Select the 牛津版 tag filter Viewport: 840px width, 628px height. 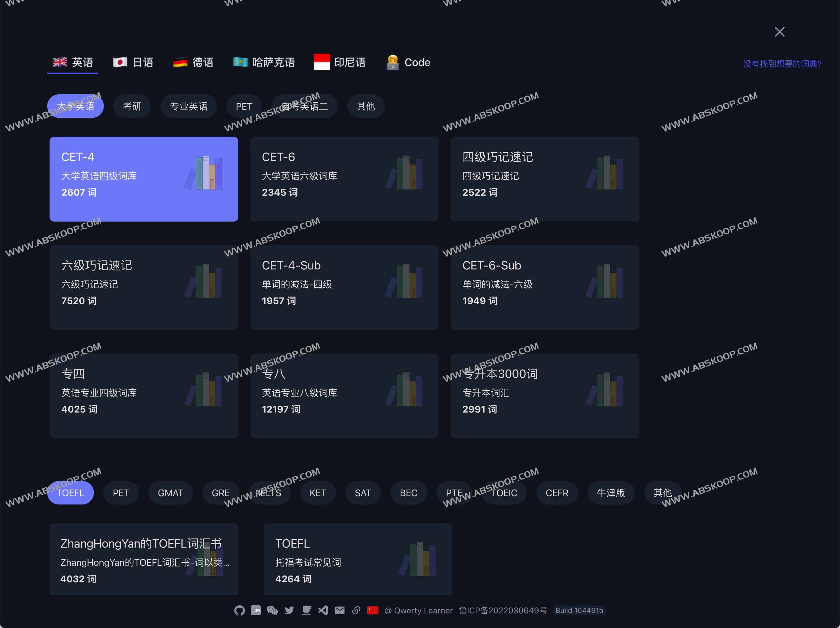(611, 493)
